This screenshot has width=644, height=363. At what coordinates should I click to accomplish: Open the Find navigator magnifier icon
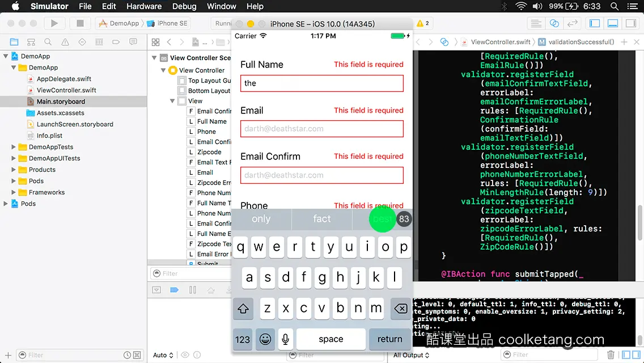pos(48,42)
